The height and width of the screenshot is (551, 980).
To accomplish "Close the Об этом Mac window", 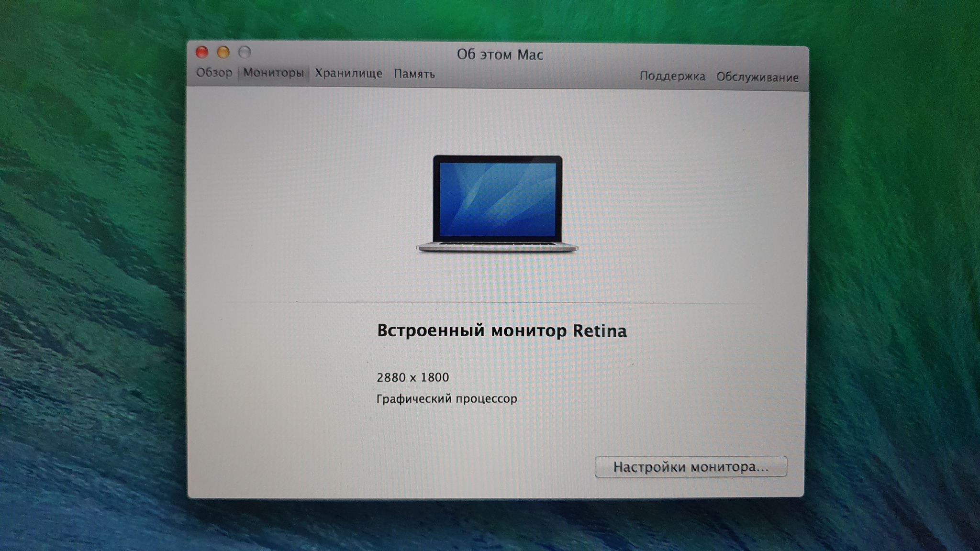I will (x=202, y=52).
